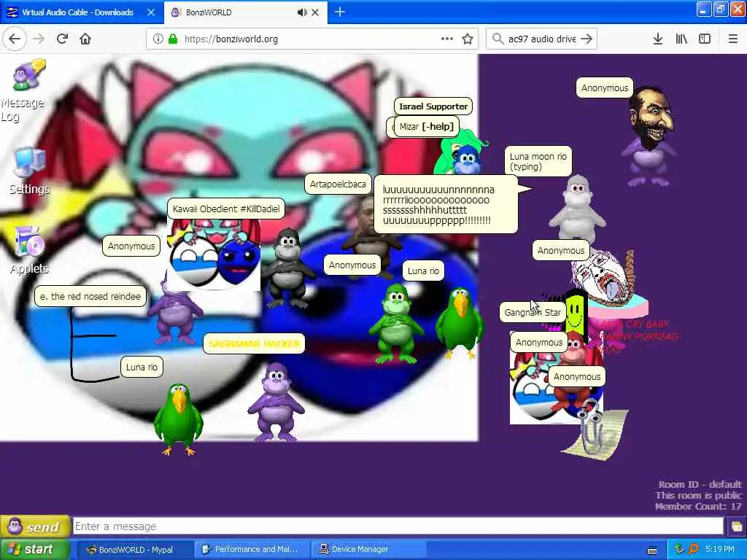Click the Enter a message field
The height and width of the screenshot is (560, 747).
point(398,526)
